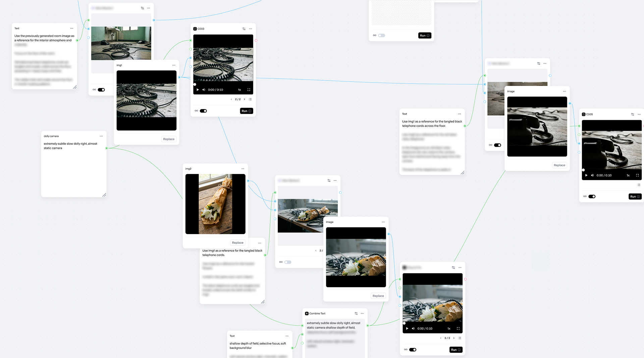Open the more options menu on the dolly camera node
The width and height of the screenshot is (644, 358).
point(101,136)
